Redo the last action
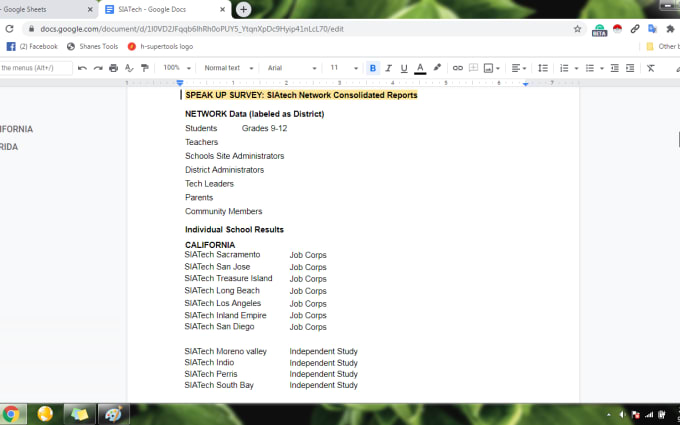680x425 pixels. [98, 68]
